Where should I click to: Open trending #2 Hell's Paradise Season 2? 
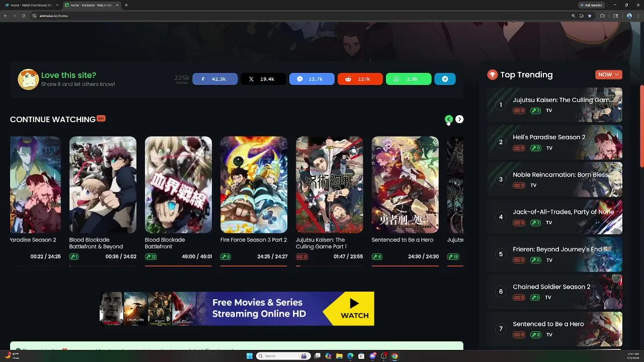click(554, 142)
